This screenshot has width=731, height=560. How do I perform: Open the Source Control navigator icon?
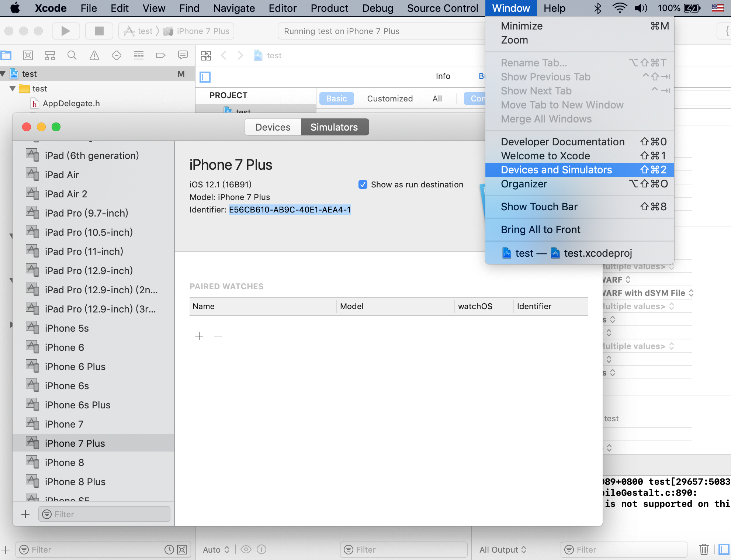click(28, 55)
